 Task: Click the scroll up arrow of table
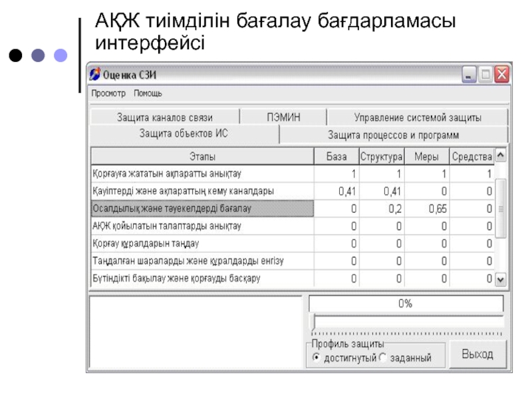coord(501,156)
